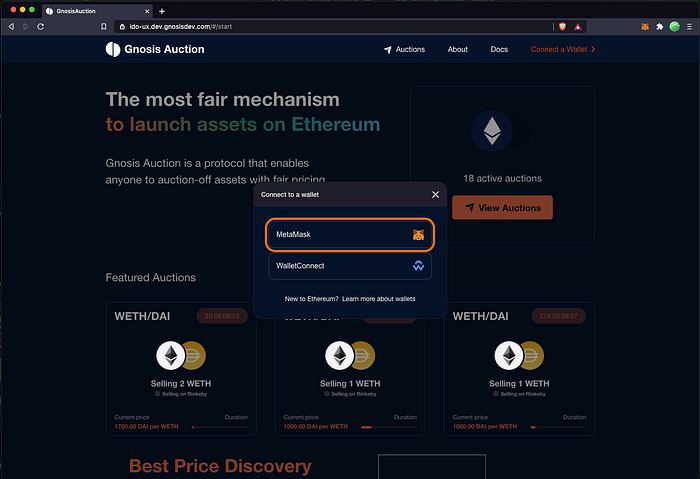Viewport: 700px width, 479px height.
Task: Click the 27d 20:38:37 countdown badge
Action: [558, 316]
